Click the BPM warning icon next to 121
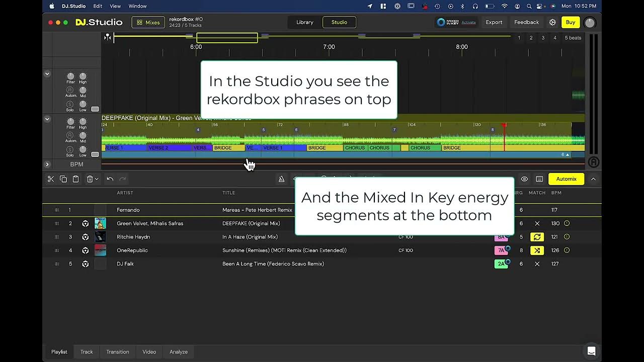644x362 pixels. click(x=567, y=237)
